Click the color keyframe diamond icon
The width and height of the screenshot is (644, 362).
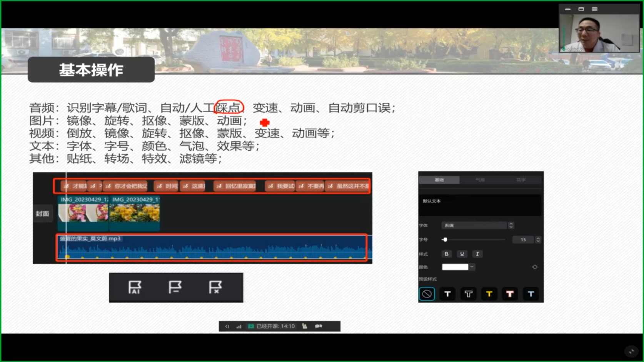[535, 267]
